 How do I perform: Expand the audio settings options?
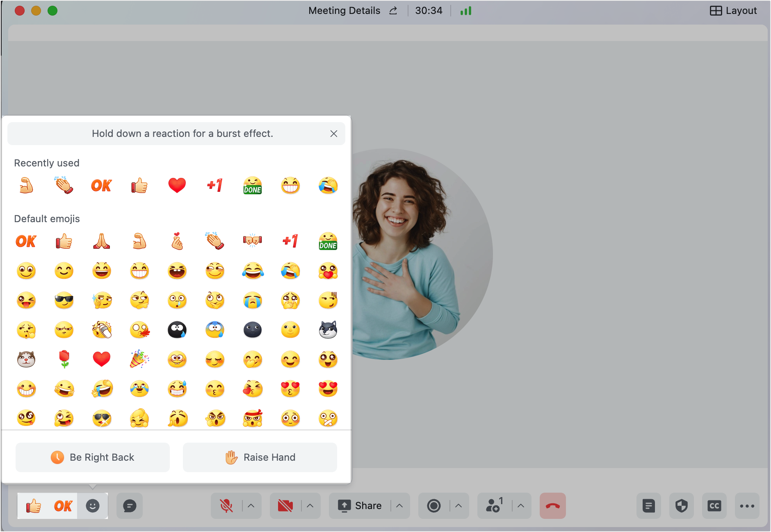[x=251, y=506]
